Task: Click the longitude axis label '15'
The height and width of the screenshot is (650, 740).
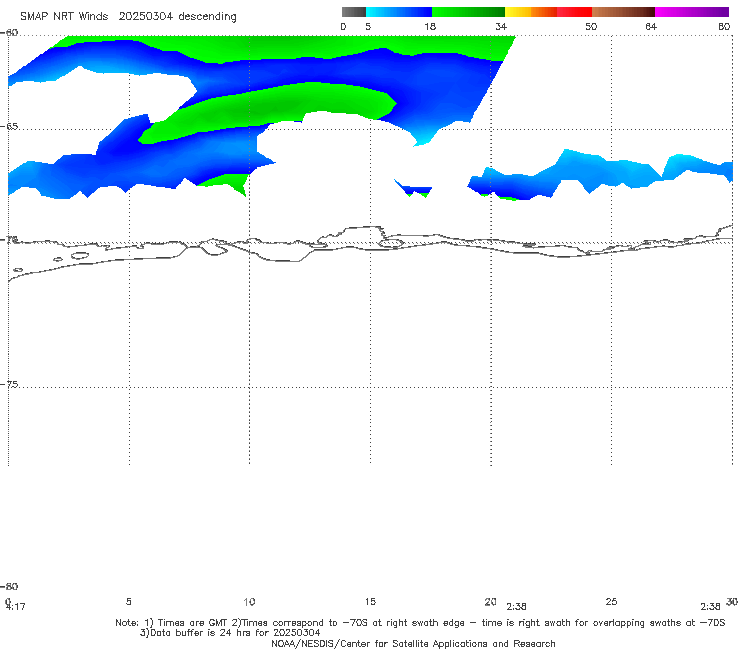Action: (x=370, y=602)
